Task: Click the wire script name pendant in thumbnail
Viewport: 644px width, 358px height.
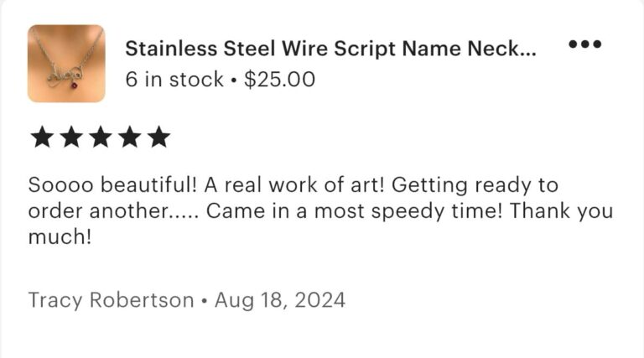Action: point(65,75)
